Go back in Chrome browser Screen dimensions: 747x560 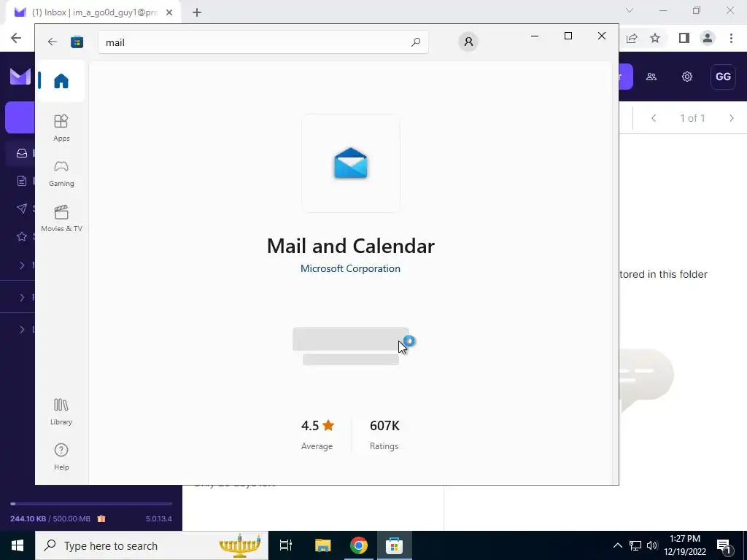[16, 38]
